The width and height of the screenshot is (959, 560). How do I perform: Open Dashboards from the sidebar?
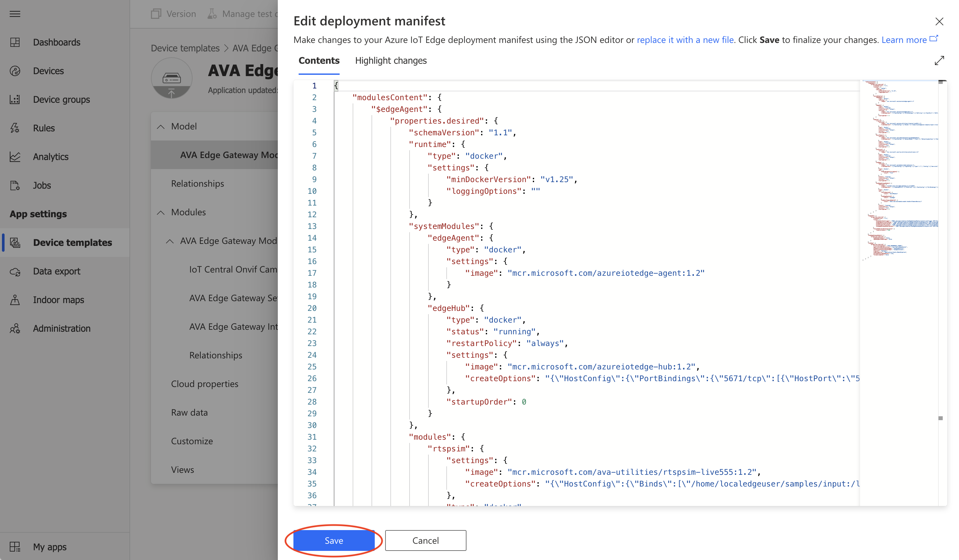pyautogui.click(x=65, y=42)
